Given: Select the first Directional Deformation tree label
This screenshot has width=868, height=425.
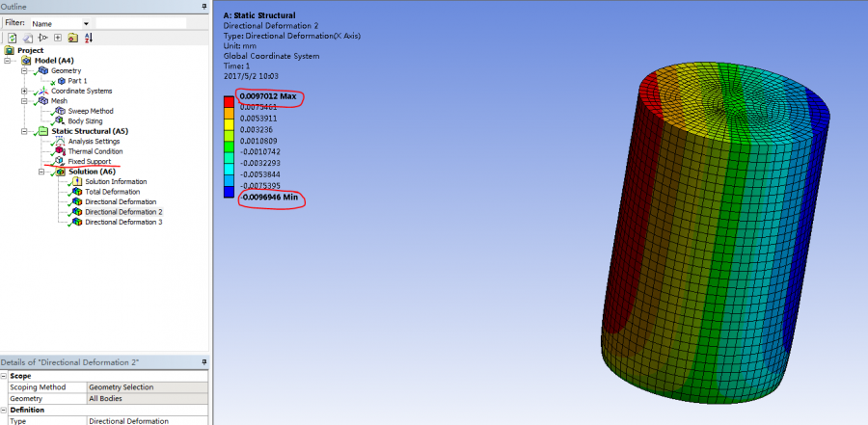Looking at the screenshot, I should click(121, 202).
